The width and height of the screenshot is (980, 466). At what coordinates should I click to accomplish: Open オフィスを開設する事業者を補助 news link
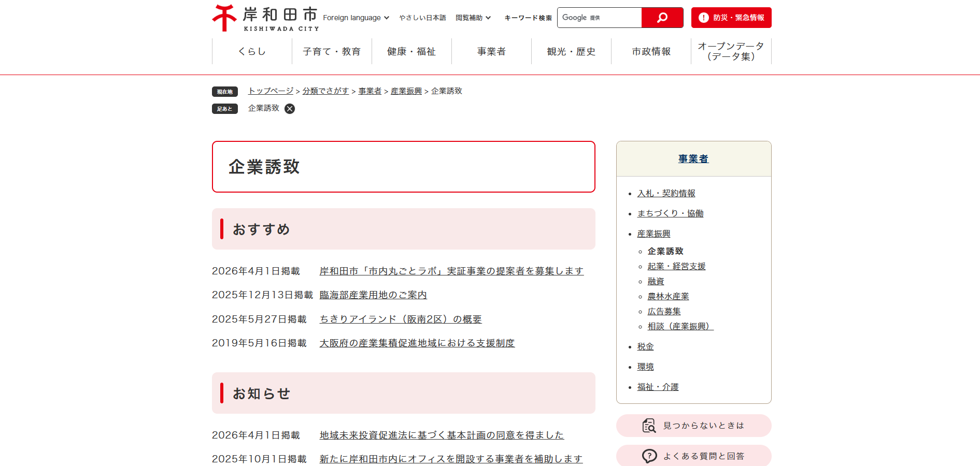[451, 459]
